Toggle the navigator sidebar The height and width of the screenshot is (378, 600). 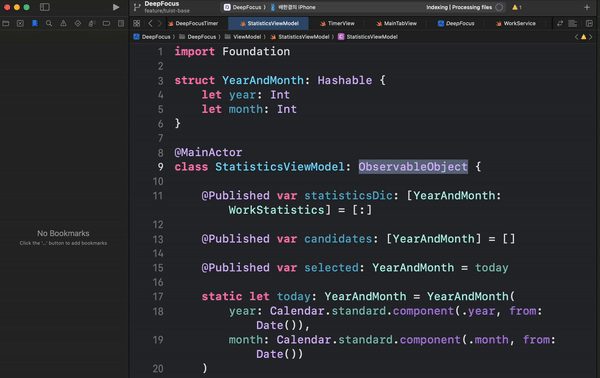click(45, 7)
